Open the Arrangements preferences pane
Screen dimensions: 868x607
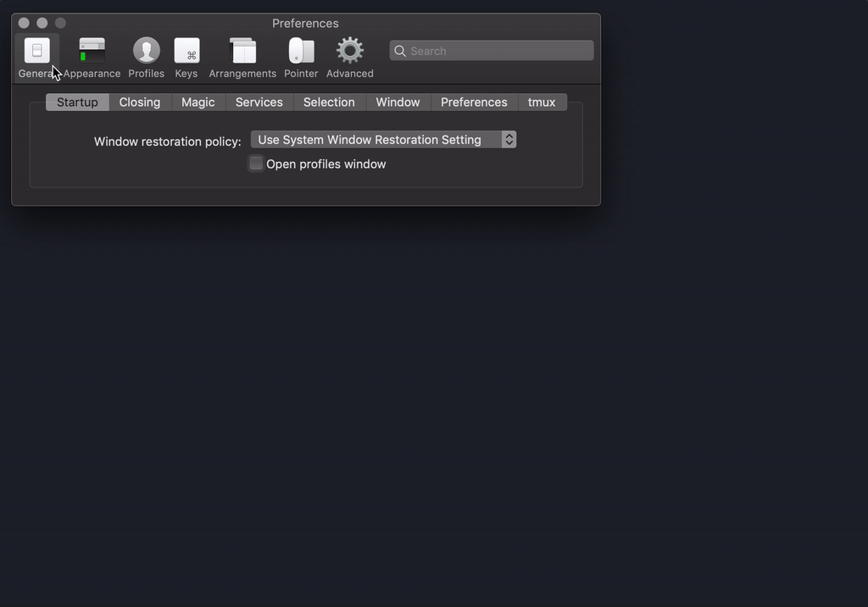[x=242, y=51]
